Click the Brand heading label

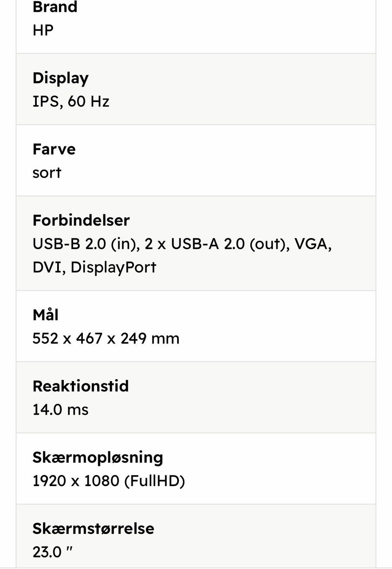click(x=55, y=7)
